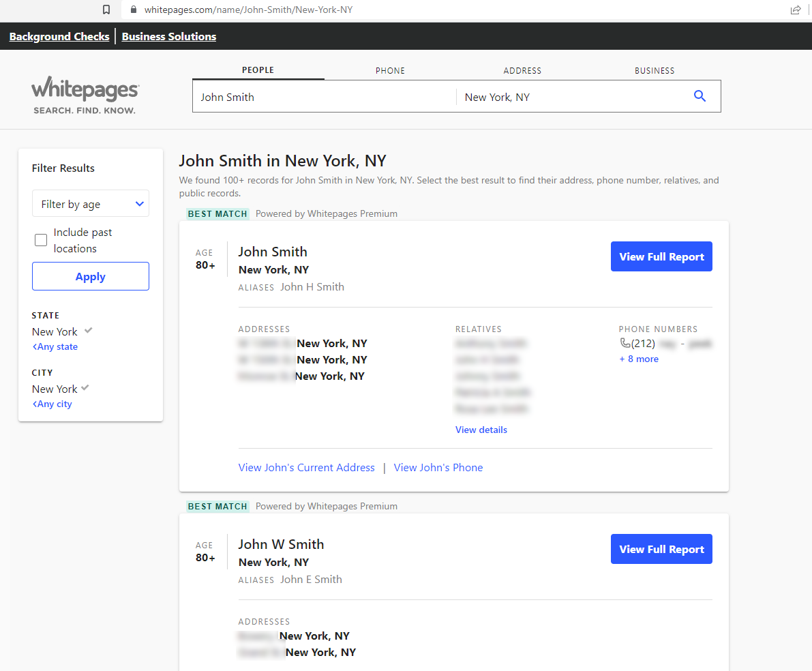Click the third address under John Smith

click(301, 376)
